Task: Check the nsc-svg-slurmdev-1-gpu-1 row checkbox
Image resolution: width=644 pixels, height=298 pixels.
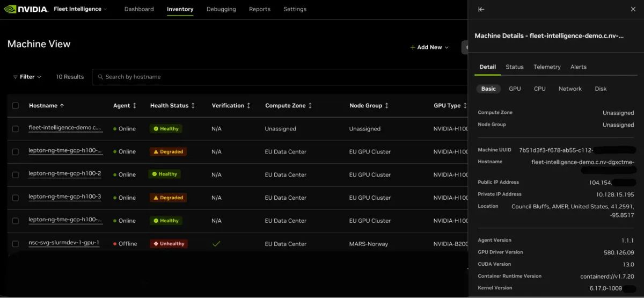Action: pos(16,244)
